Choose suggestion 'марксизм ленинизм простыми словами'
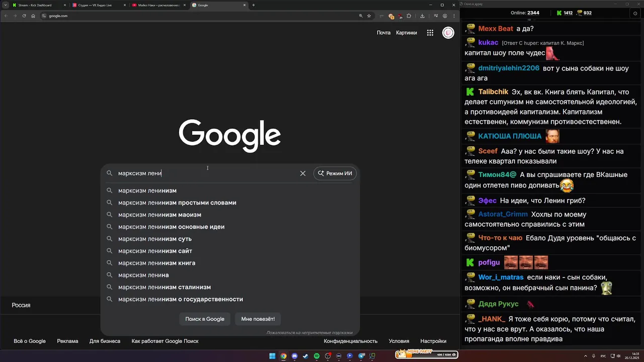Image resolution: width=644 pixels, height=362 pixels. [230, 203]
